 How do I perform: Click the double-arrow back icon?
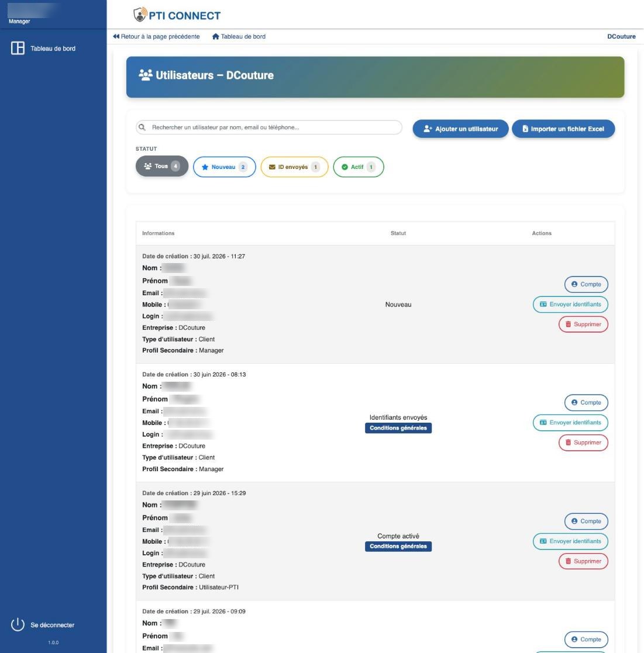[x=116, y=36]
